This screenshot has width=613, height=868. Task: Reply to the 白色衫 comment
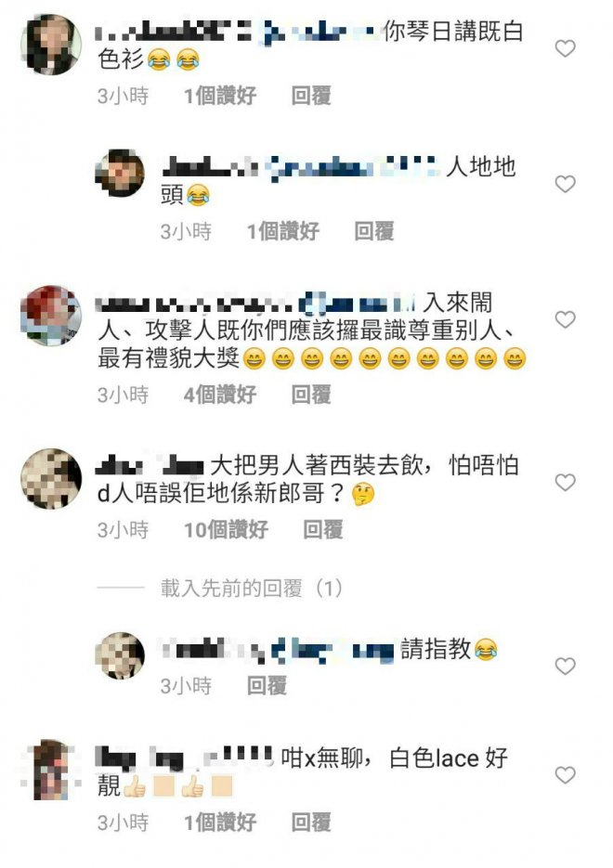pyautogui.click(x=311, y=96)
